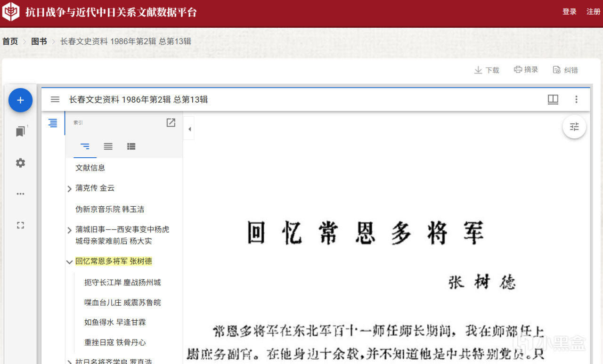Image resolution: width=603 pixels, height=364 pixels.
Task: Select the table of contents panel icon
Action: click(53, 123)
